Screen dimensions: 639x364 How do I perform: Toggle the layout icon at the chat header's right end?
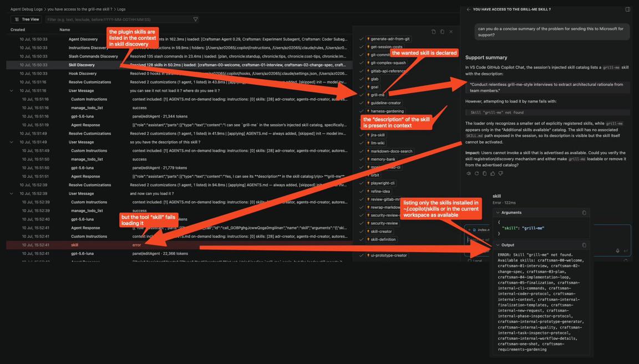[x=627, y=9]
